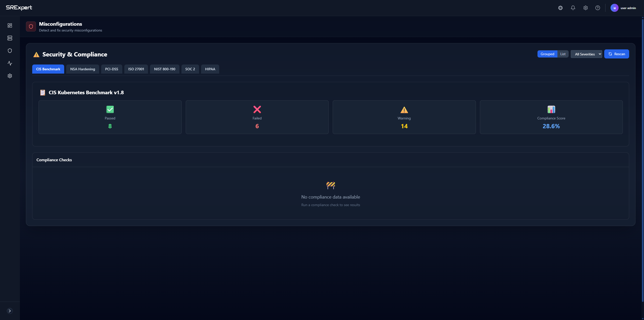The height and width of the screenshot is (320, 644).
Task: Switch to the NSA Hardening tab
Action: [82, 69]
